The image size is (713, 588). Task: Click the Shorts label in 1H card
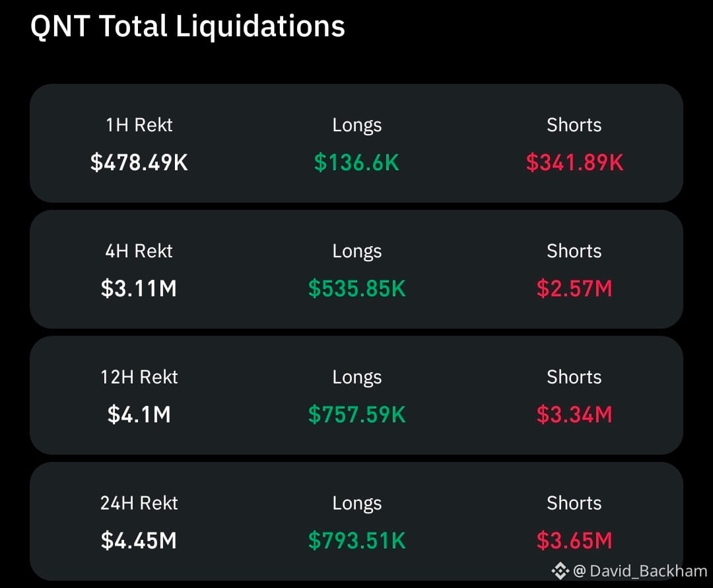pyautogui.click(x=574, y=125)
